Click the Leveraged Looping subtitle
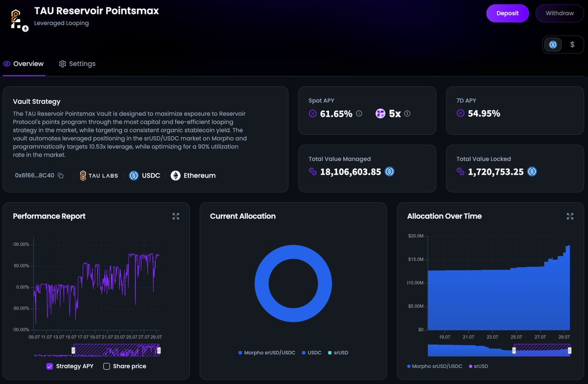The height and width of the screenshot is (384, 588). (61, 23)
